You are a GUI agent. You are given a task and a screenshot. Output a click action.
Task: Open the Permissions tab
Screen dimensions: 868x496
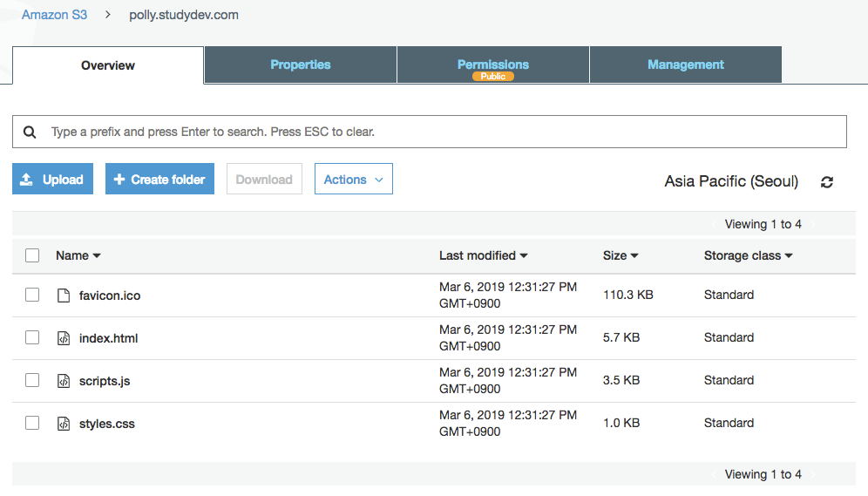[493, 65]
